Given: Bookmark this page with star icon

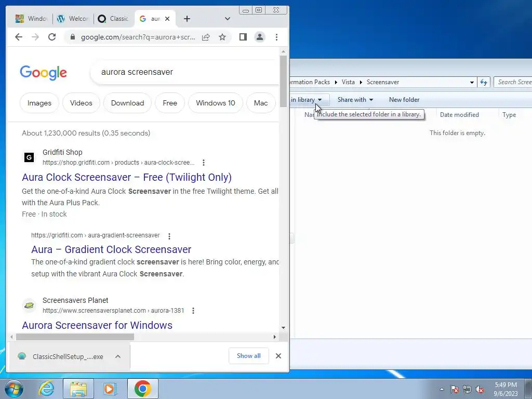Looking at the screenshot, I should click(x=222, y=37).
